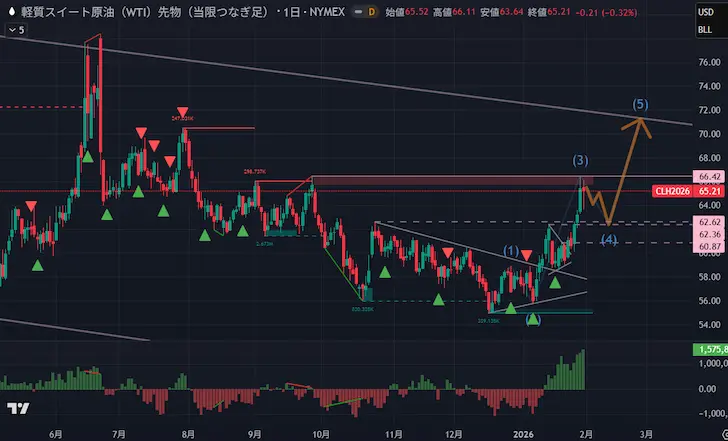Click the 66.42 price level label
728x441 pixels.
click(709, 177)
